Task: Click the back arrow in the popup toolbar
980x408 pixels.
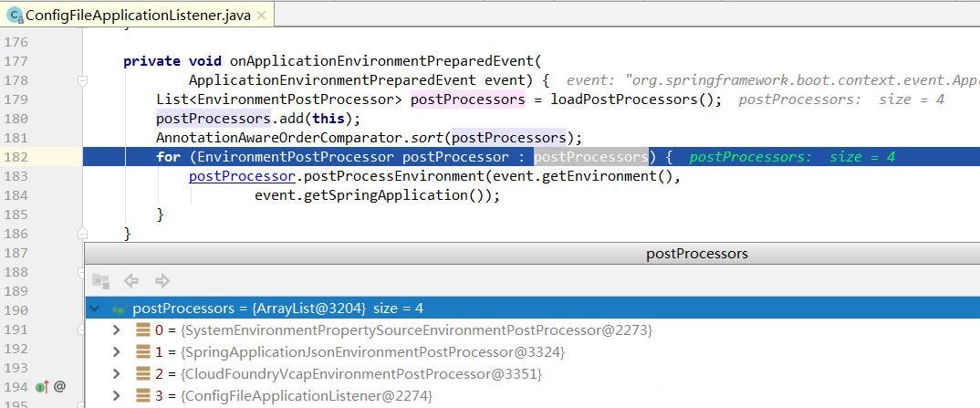Action: pos(131,281)
